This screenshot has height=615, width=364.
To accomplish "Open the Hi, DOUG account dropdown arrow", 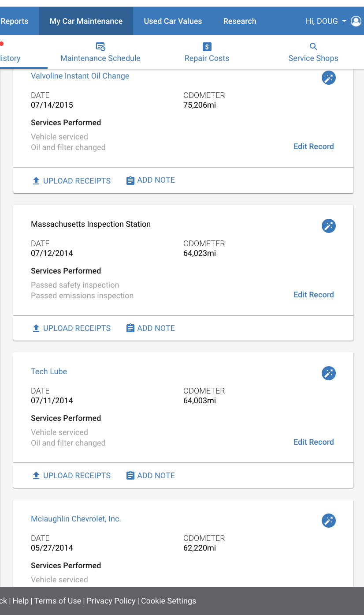I will pos(344,21).
